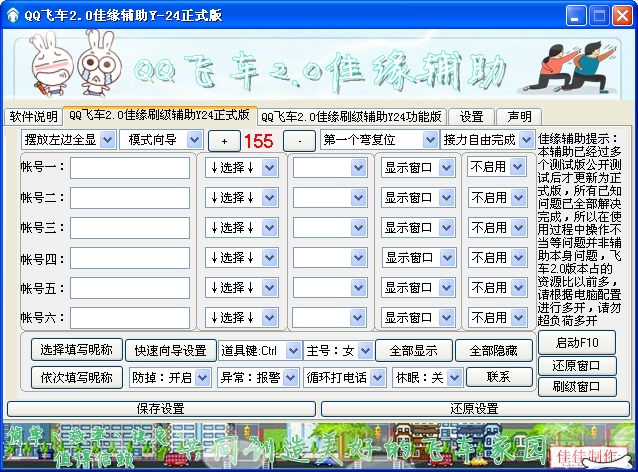Viewport: 638px width, 472px height.
Task: Open the 摆放左边全显 dropdown
Action: coord(69,140)
